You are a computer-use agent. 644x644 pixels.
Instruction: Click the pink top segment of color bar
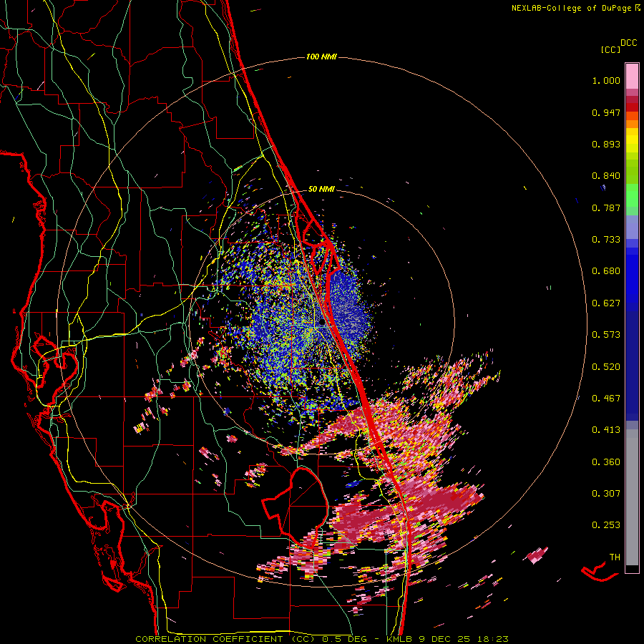click(x=632, y=76)
